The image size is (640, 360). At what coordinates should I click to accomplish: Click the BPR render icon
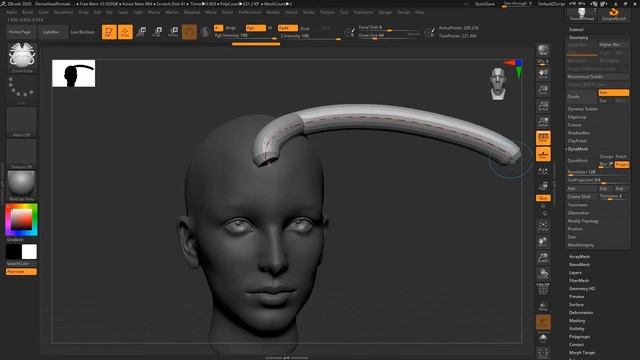[543, 50]
